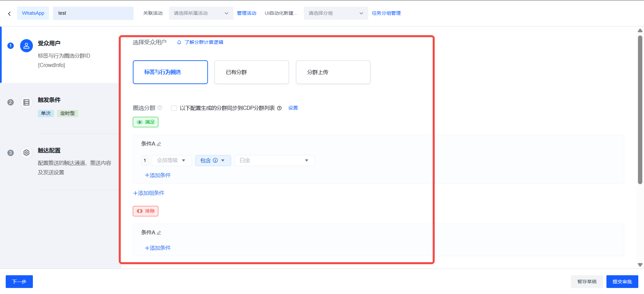Click the step 2 number badge
644x294 pixels.
tap(11, 102)
